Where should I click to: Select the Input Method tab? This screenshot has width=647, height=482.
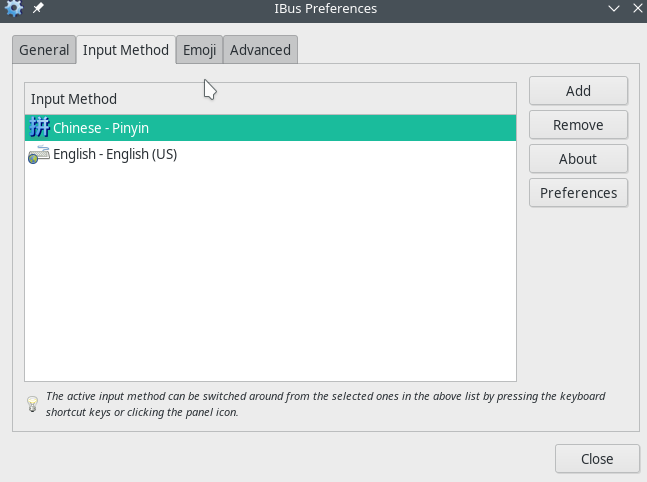point(126,50)
